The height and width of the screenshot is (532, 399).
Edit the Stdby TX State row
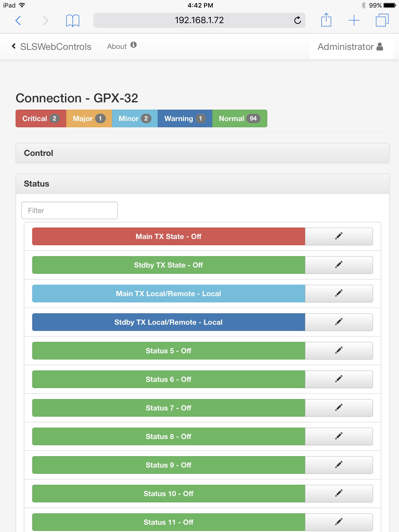[x=339, y=265]
